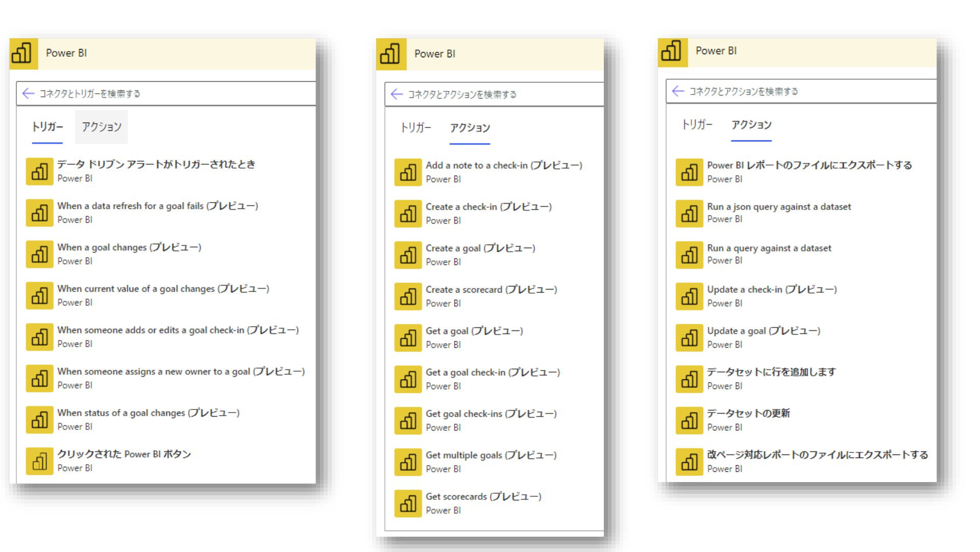Click icon beside 'When someone assigns a new owner'

click(x=40, y=378)
